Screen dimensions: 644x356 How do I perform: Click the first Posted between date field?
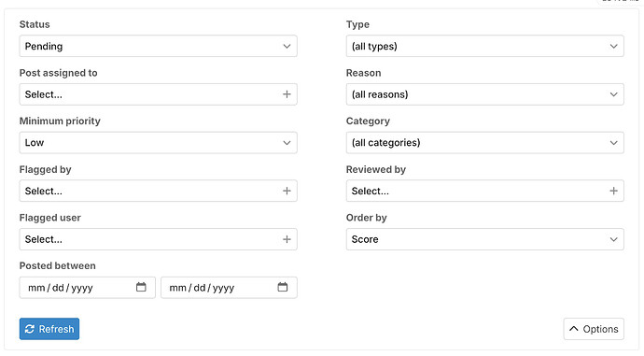click(x=88, y=288)
